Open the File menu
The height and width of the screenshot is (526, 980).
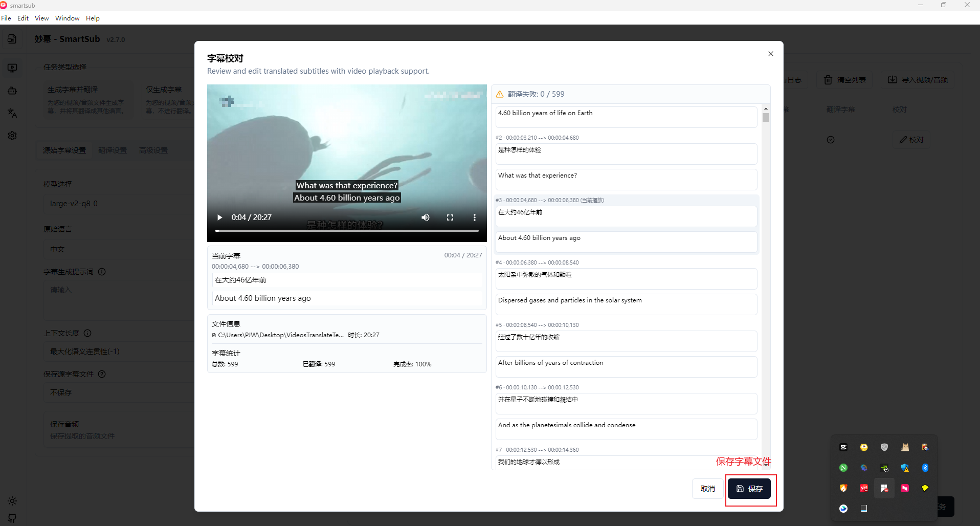tap(6, 18)
